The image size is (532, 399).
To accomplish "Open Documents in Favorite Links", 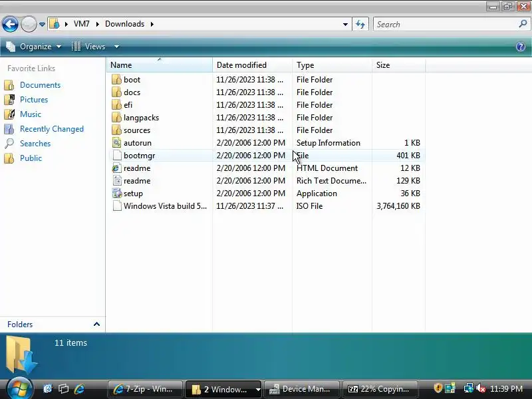I will [40, 85].
